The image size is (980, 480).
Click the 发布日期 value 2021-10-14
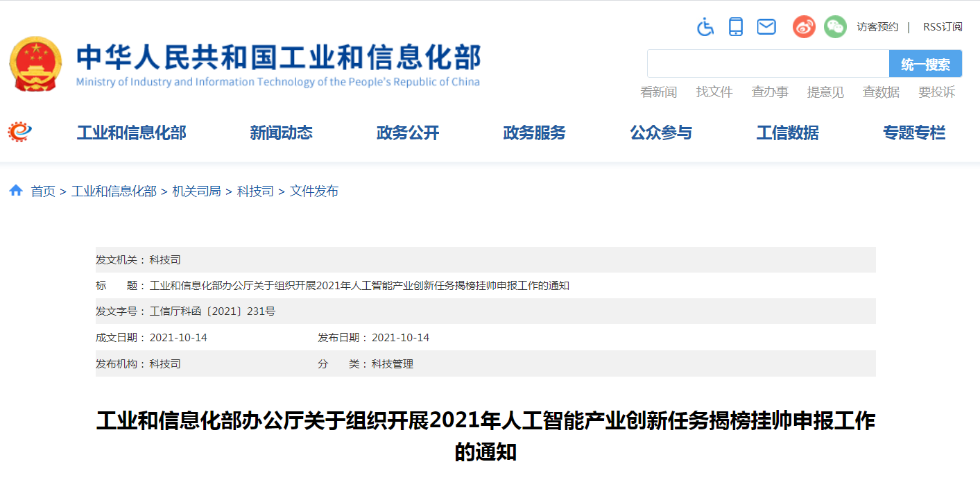coord(400,338)
